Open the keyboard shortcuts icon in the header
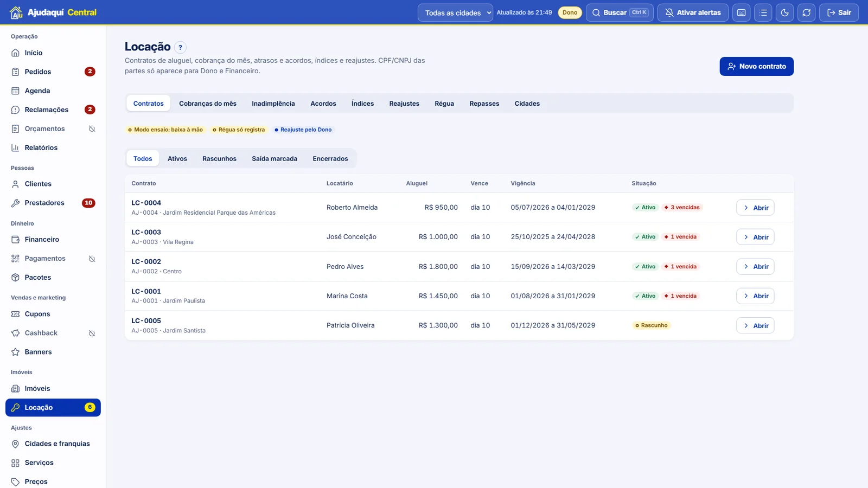The height and width of the screenshot is (488, 868). pyautogui.click(x=742, y=12)
